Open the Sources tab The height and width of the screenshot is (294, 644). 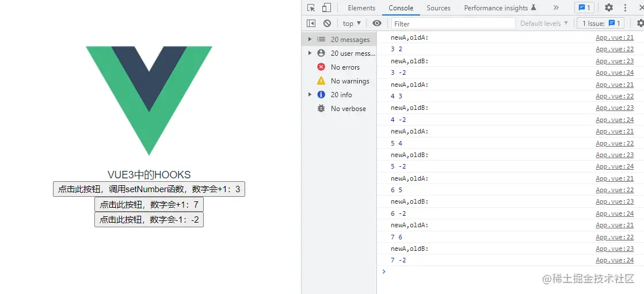pyautogui.click(x=438, y=8)
